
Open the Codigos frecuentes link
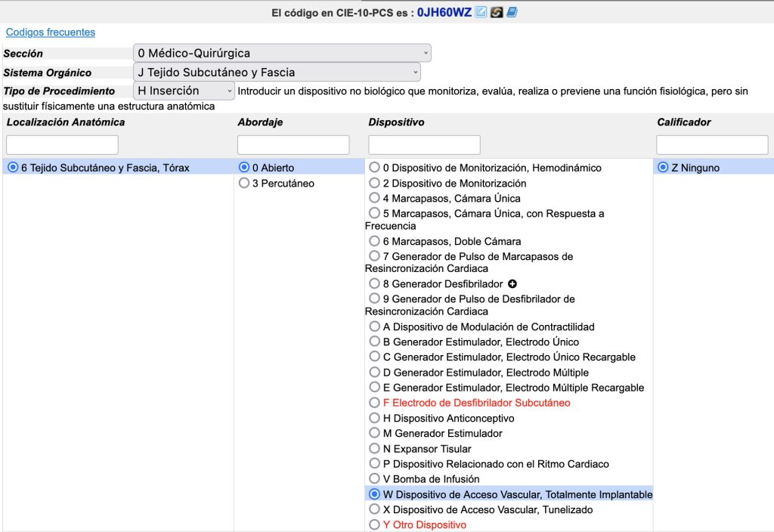pyautogui.click(x=51, y=32)
